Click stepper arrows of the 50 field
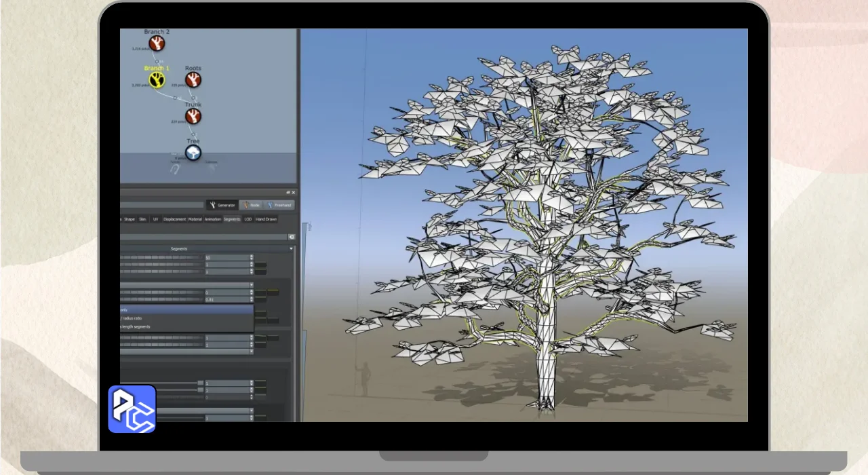This screenshot has width=868, height=475. click(252, 258)
